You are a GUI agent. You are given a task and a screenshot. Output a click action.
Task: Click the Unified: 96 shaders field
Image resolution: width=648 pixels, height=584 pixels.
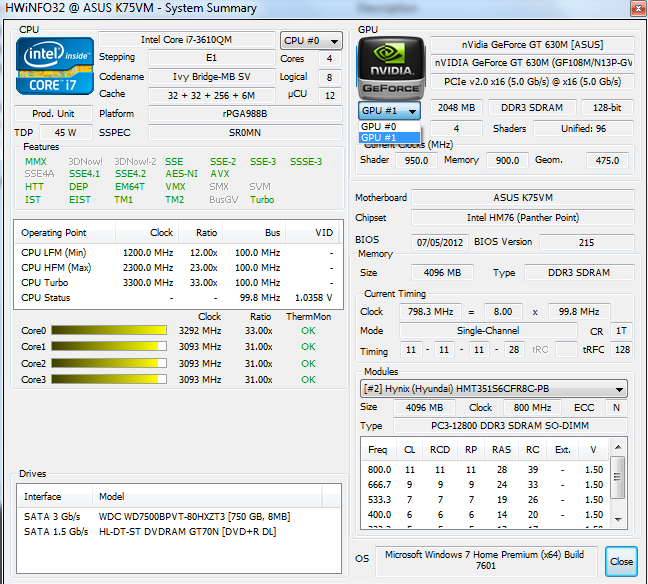(x=583, y=129)
